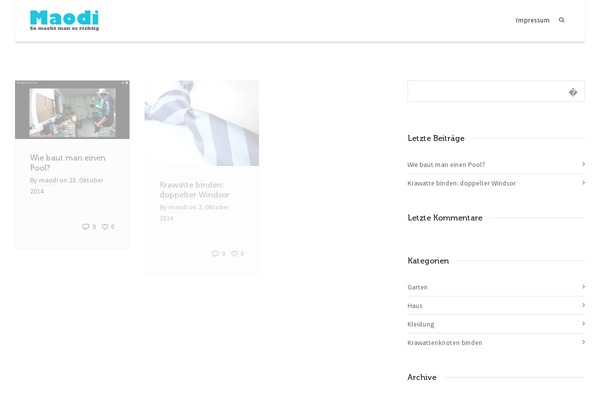Open 'Krawatte binden: doppelter Windsor' in Letzte Beiträge
Image resolution: width=600 pixels, height=400 pixels.
[461, 183]
